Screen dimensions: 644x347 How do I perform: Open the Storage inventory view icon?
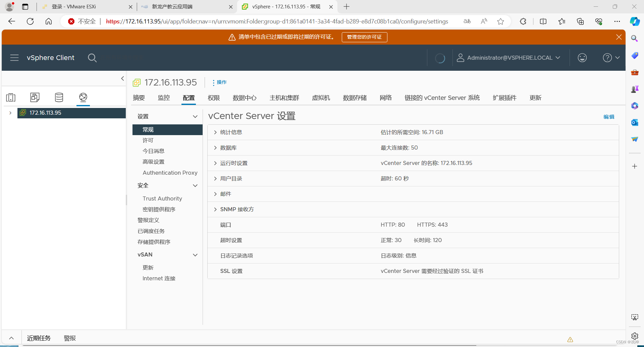[x=59, y=97]
